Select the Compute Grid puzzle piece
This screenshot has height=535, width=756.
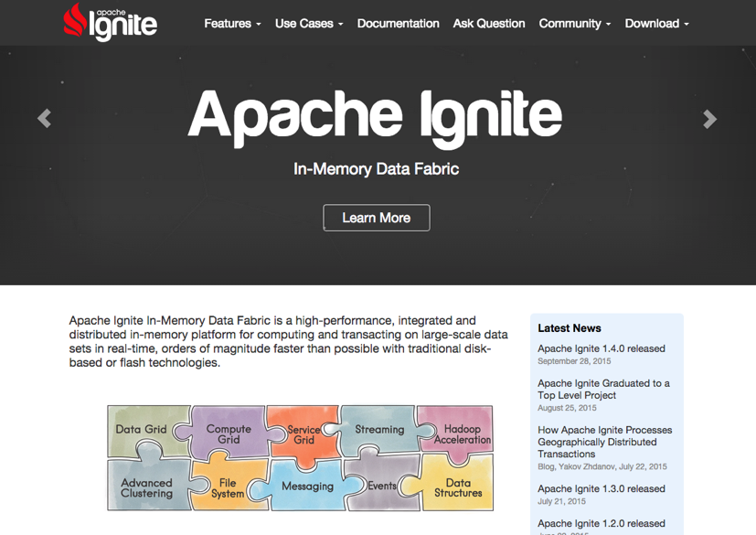229,433
